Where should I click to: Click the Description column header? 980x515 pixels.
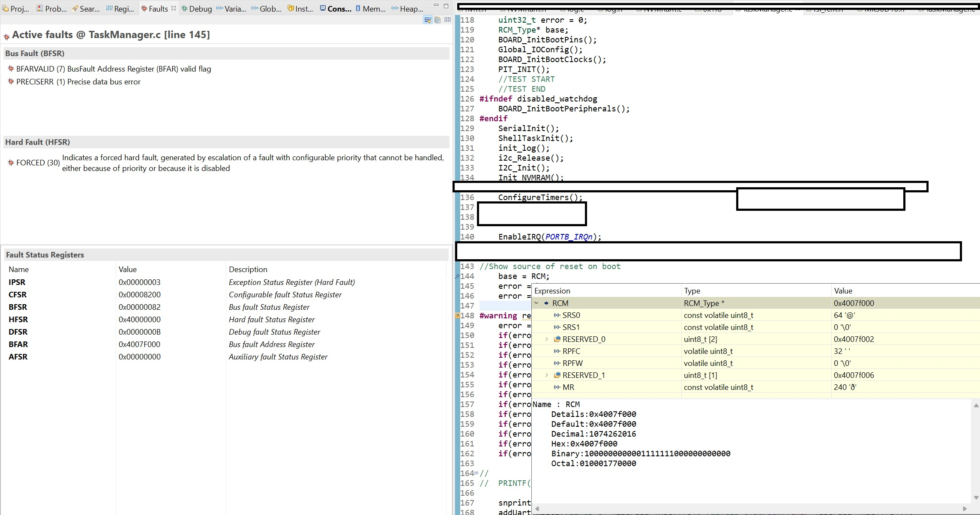pyautogui.click(x=248, y=269)
